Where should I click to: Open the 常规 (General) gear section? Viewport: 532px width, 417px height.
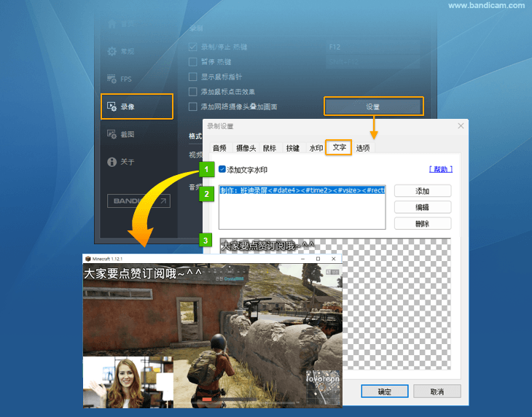pos(121,51)
